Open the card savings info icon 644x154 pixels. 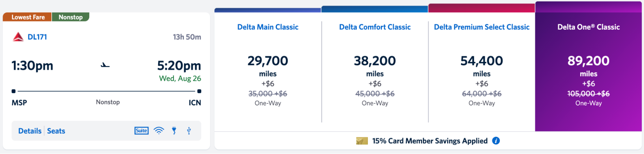coord(496,141)
